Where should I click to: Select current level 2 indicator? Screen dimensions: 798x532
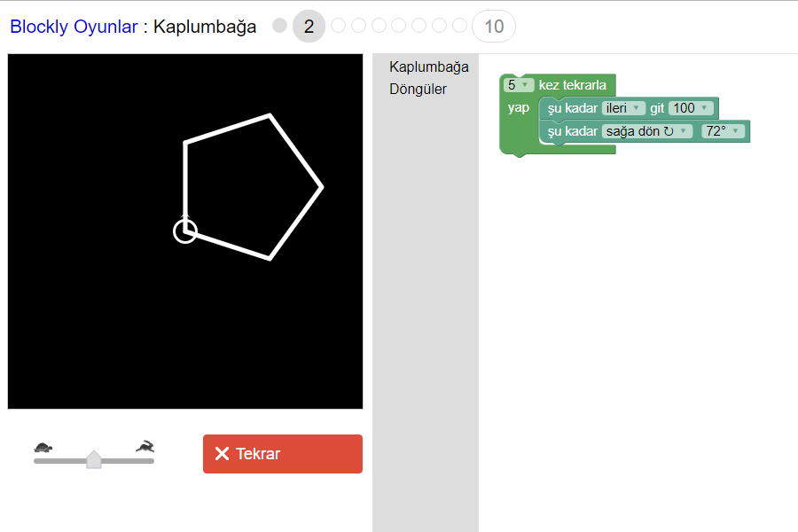(x=309, y=27)
